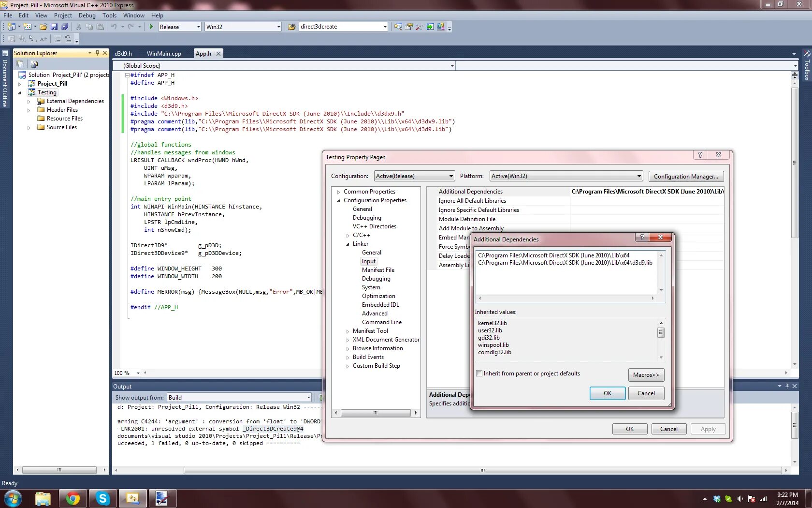Click the help question mark in Testing Property Pages
Image resolution: width=812 pixels, height=508 pixels.
pos(700,155)
